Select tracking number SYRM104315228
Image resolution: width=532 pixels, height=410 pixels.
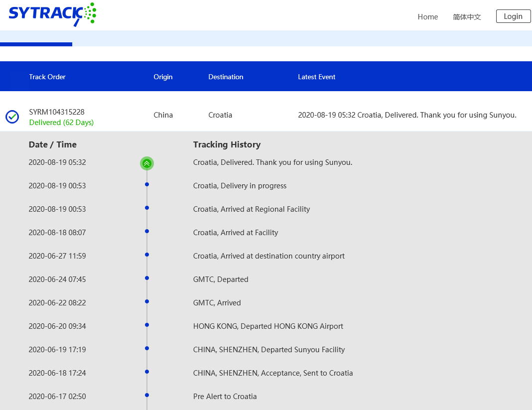(57, 112)
